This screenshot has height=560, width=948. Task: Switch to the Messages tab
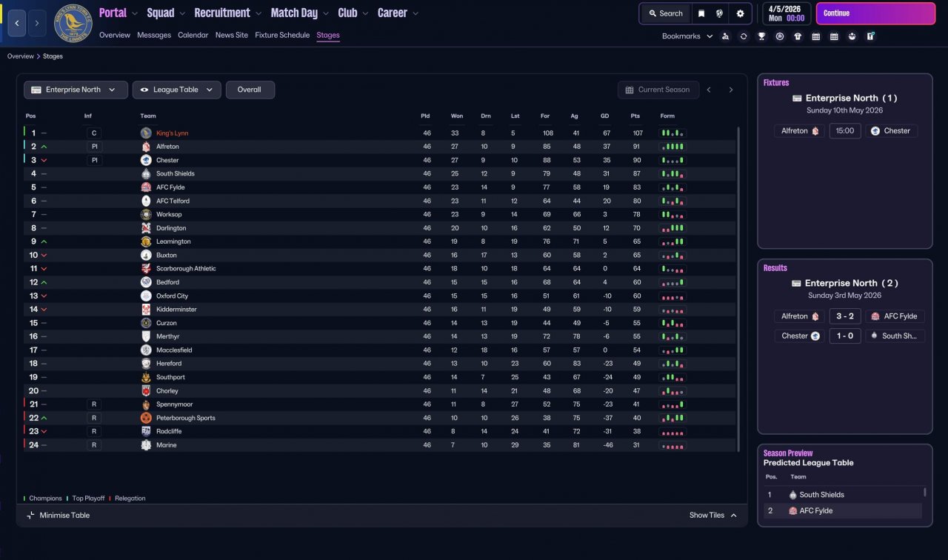(154, 35)
